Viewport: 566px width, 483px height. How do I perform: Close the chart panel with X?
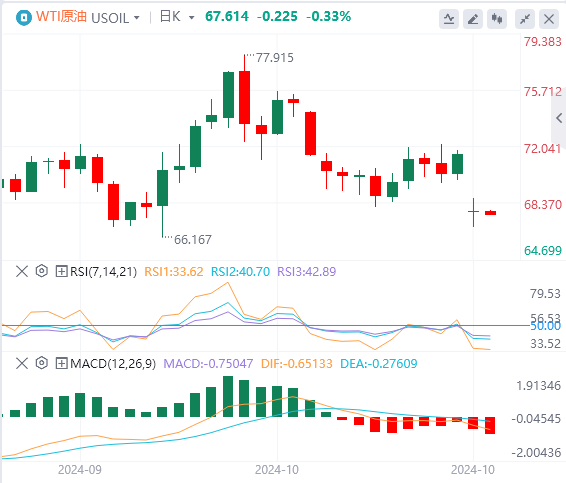pyautogui.click(x=549, y=19)
